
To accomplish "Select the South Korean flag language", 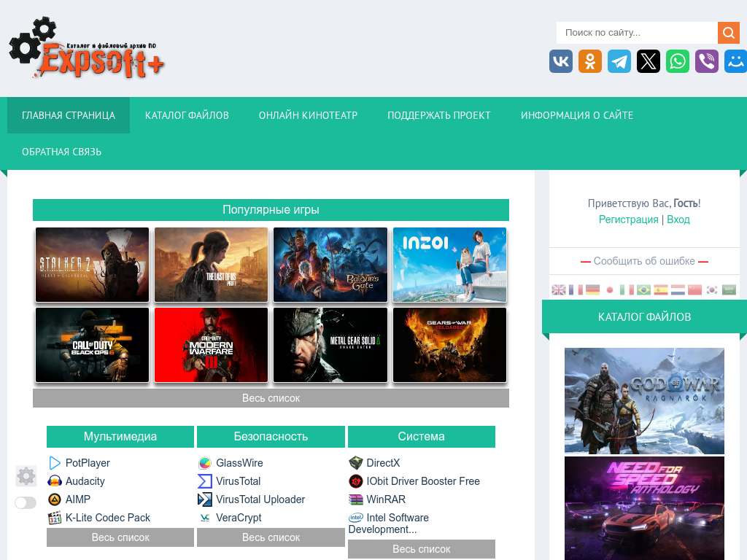I will [x=712, y=289].
